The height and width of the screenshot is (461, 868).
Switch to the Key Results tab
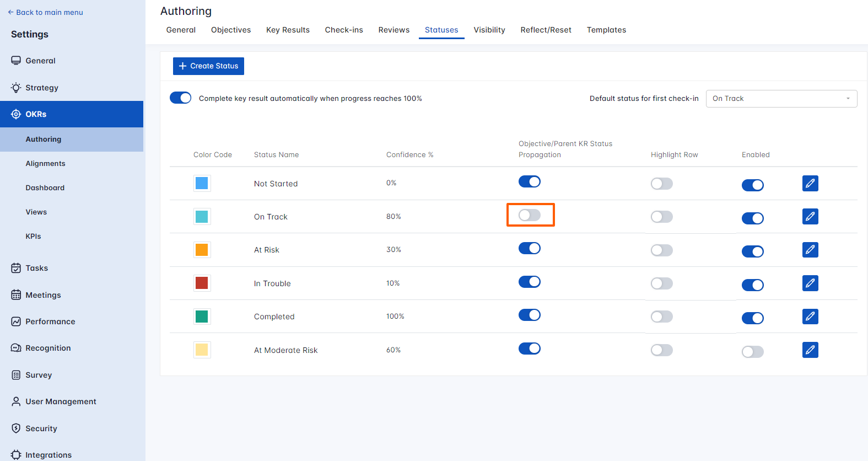pyautogui.click(x=288, y=30)
